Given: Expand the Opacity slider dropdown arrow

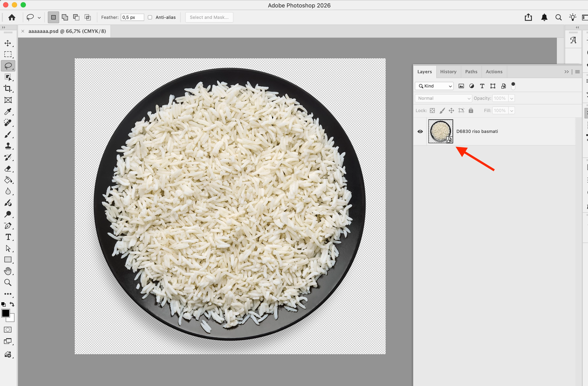Looking at the screenshot, I should point(512,98).
